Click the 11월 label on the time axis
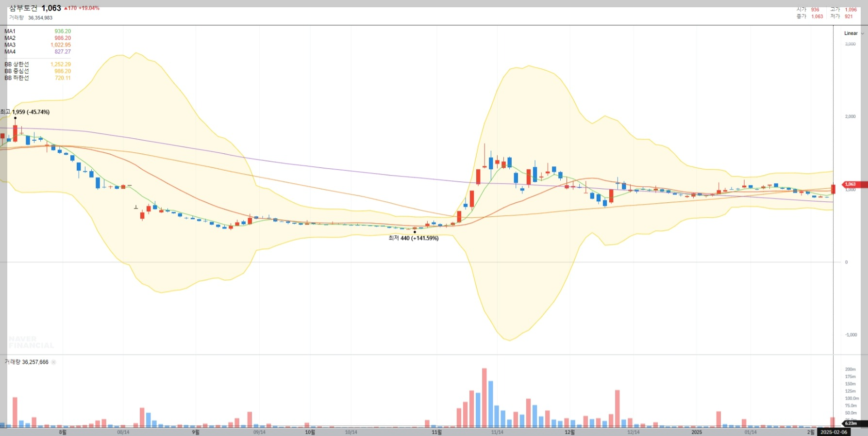Screen dimensions: 868x436 [x=436, y=432]
